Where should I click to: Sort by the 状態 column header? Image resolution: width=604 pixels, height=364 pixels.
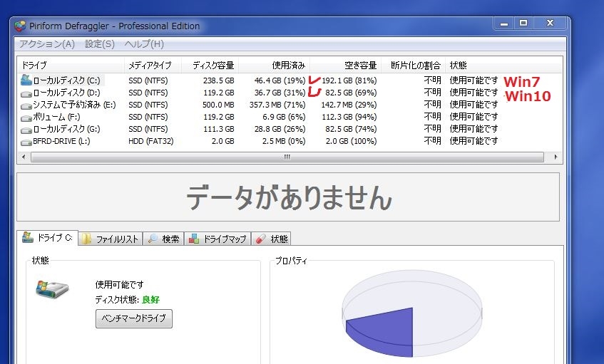click(x=503, y=66)
